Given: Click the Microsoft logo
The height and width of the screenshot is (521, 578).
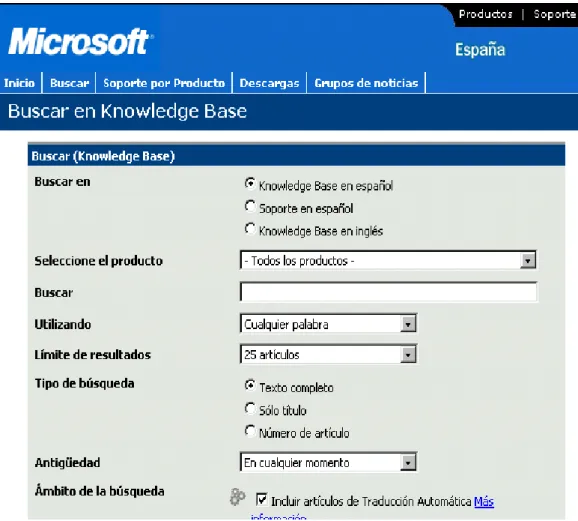Looking at the screenshot, I should click(x=81, y=42).
